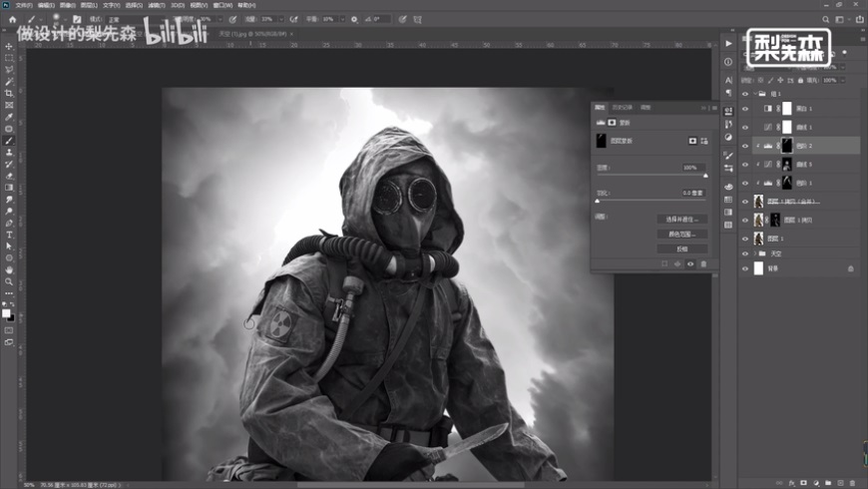Open the fill 100% dropdown in Layers
The height and width of the screenshot is (489, 868).
[843, 80]
